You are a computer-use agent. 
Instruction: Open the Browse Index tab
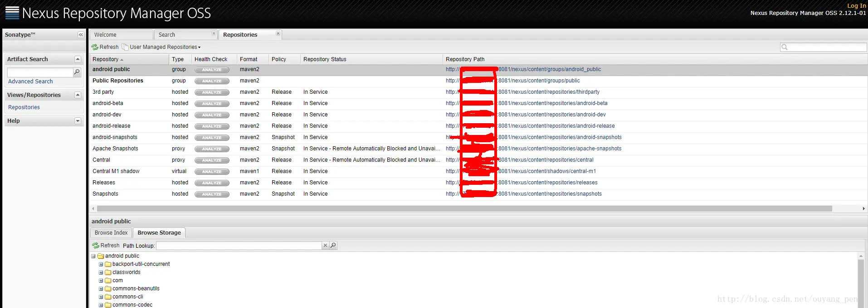[111, 233]
